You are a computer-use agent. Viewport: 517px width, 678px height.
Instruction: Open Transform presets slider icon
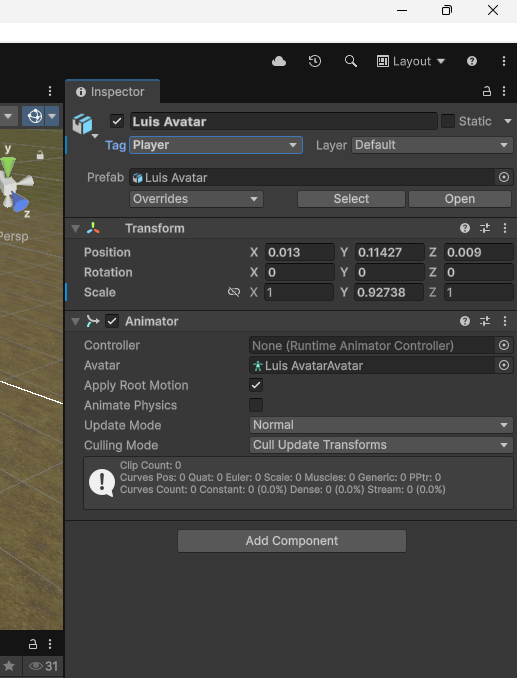click(x=485, y=228)
